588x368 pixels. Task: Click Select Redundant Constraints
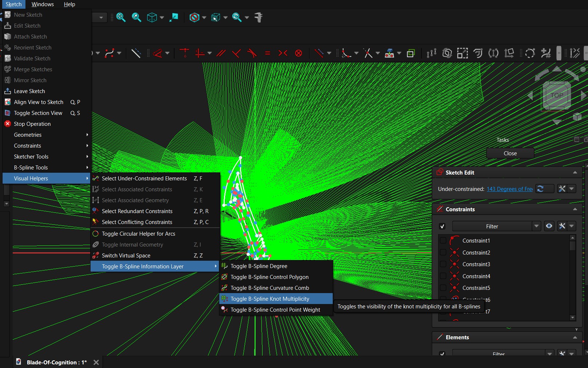[x=155, y=211]
